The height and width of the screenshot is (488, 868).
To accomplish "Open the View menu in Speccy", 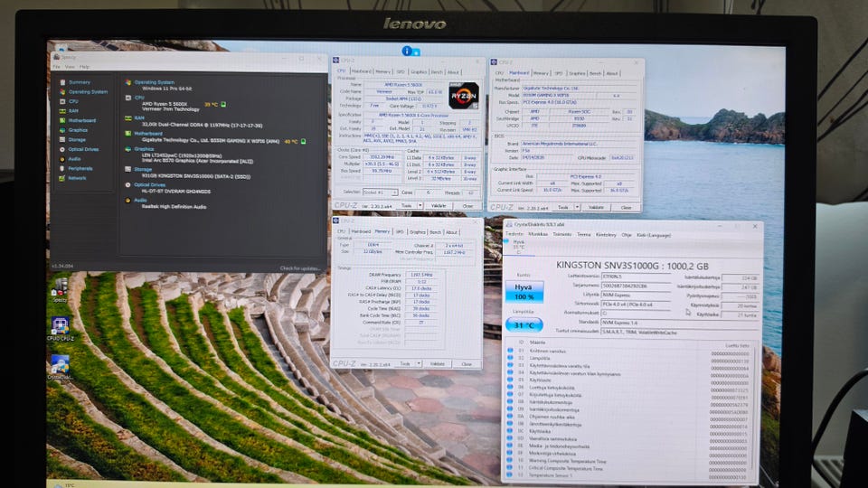I will coord(70,67).
